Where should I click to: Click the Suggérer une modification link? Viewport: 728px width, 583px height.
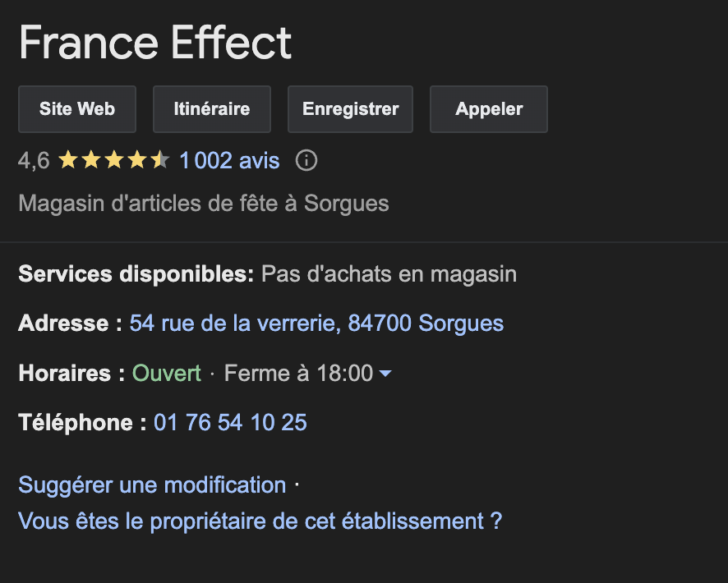click(x=152, y=484)
